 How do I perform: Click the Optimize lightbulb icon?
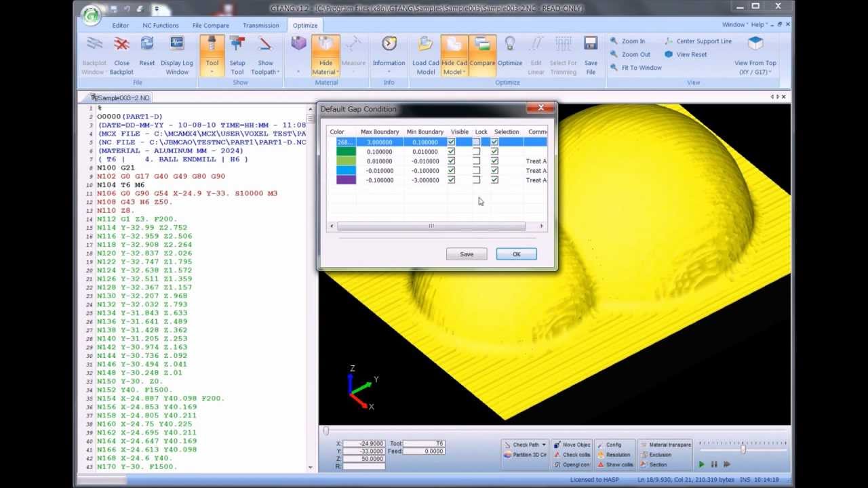510,45
